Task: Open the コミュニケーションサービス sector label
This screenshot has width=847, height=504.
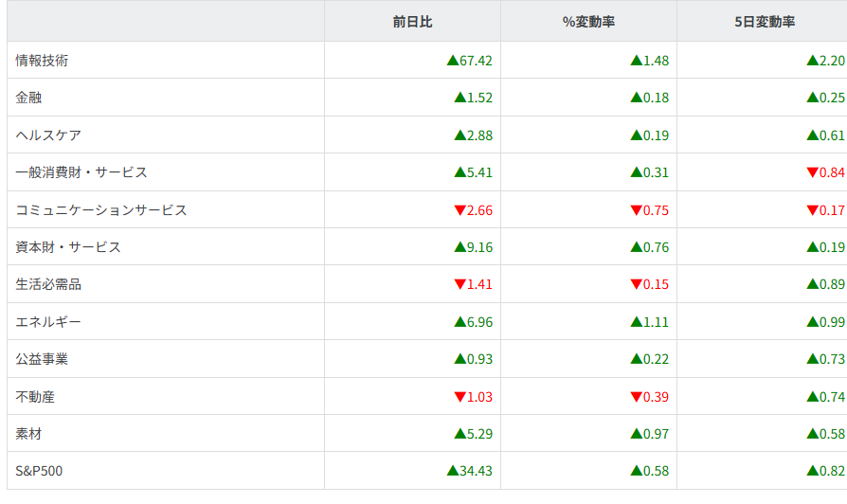Action: (x=101, y=210)
